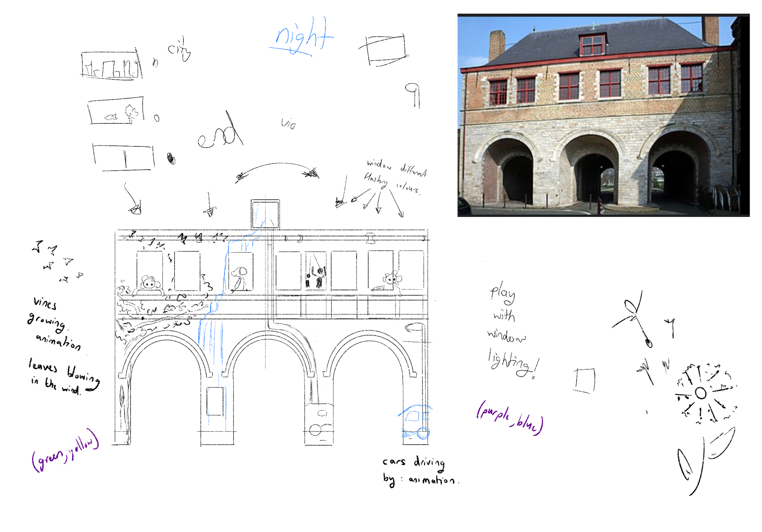762x532 pixels.
Task: Click the building reference photo
Action: 603,115
